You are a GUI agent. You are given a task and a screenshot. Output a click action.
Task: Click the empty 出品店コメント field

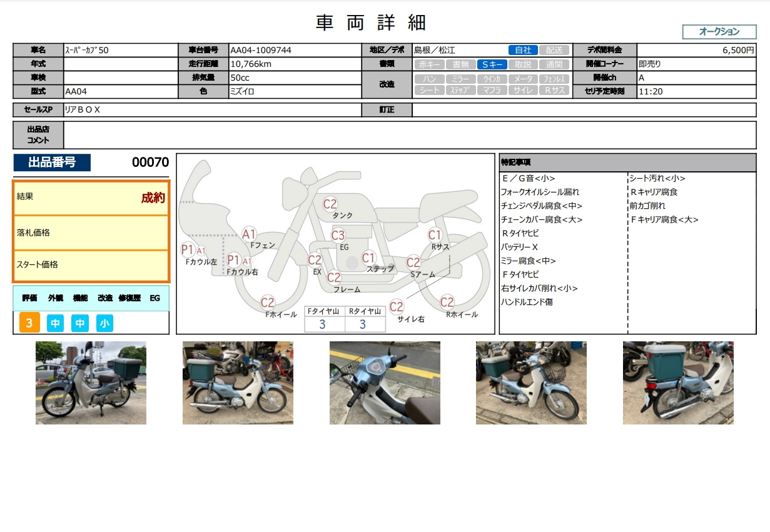coord(410,135)
